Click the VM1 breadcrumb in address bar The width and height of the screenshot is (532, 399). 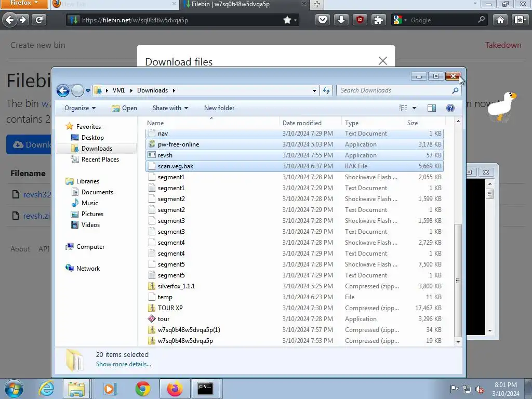(118, 90)
